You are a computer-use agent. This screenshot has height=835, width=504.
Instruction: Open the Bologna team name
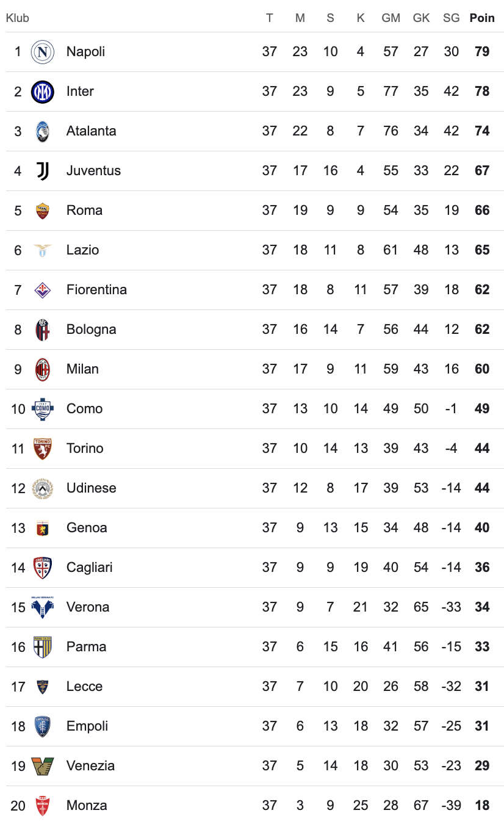[92, 330]
